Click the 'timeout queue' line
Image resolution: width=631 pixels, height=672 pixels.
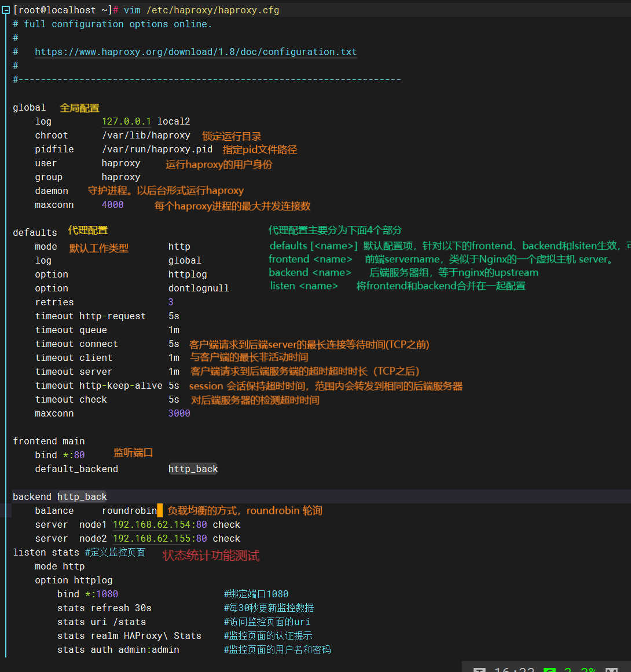pyautogui.click(x=107, y=330)
